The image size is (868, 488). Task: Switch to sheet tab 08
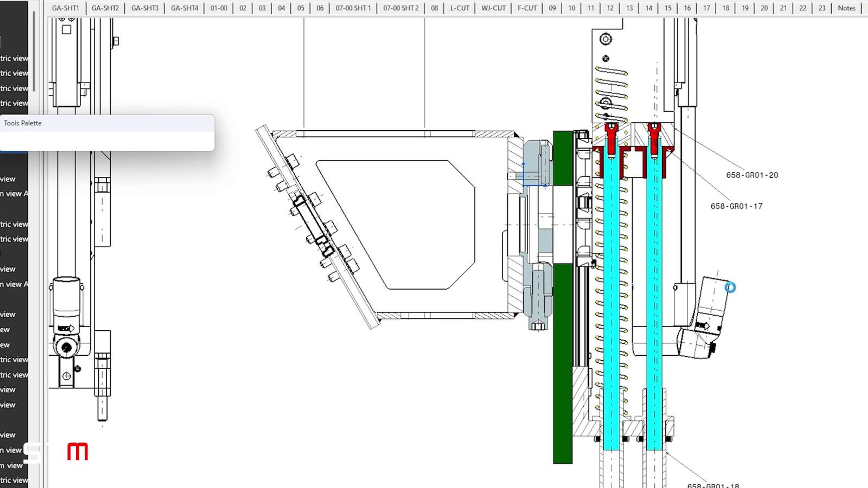tap(434, 8)
